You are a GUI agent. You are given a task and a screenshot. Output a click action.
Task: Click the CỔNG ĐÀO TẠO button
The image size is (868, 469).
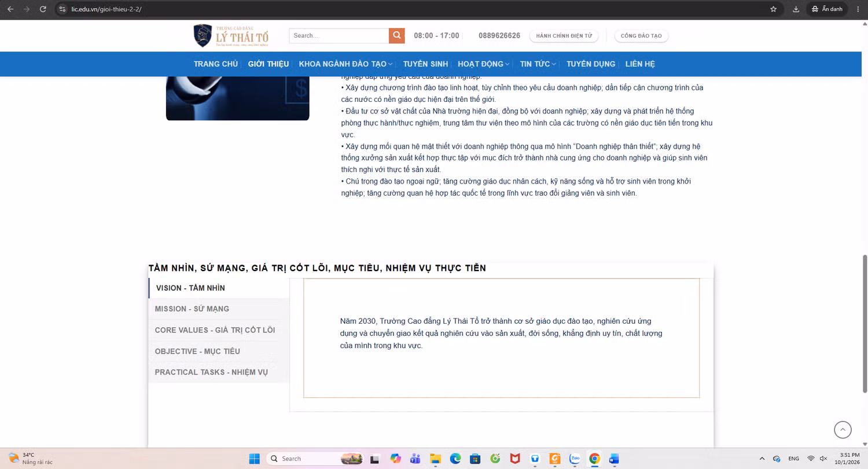pos(641,36)
